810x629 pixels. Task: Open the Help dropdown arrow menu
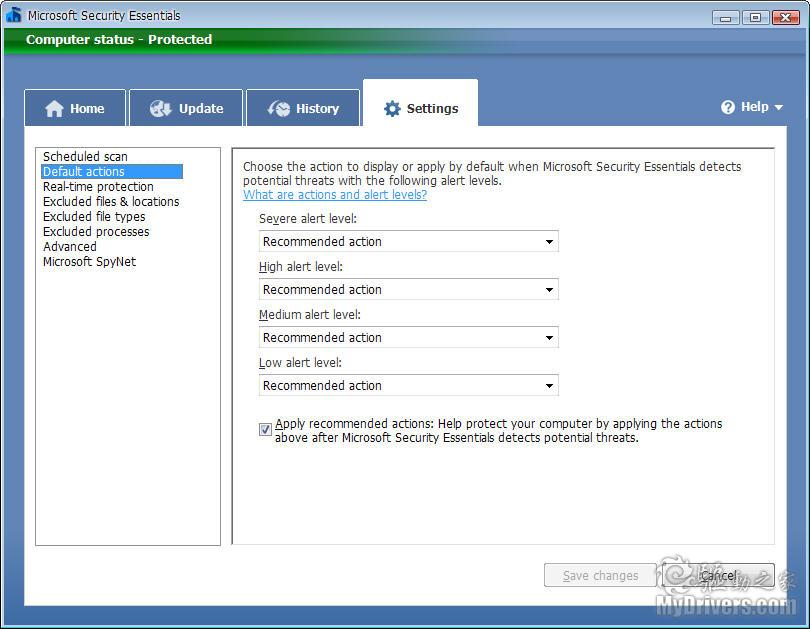(778, 107)
